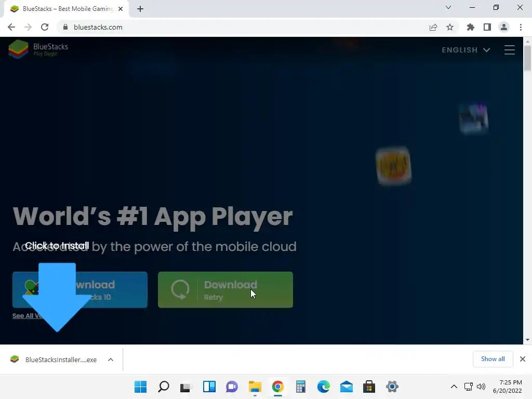Screen dimensions: 532x399
Task: Go back with the browser back arrow
Action: click(11, 27)
